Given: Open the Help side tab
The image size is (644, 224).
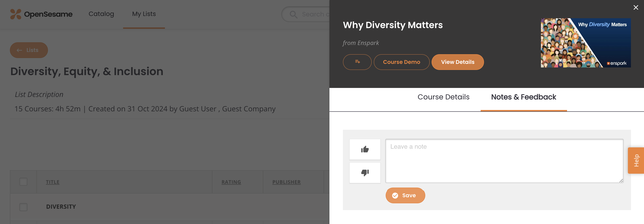Looking at the screenshot, I should click(636, 160).
